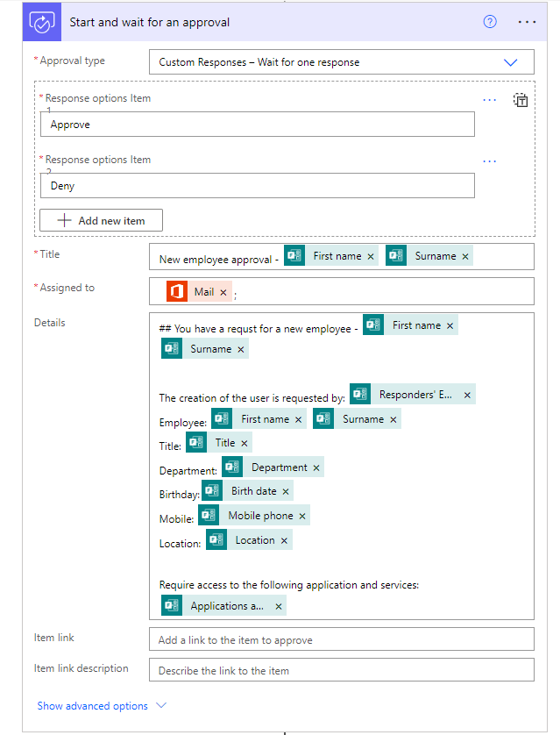Remove Surname token on Employee line
560x735 pixels.
(x=393, y=419)
